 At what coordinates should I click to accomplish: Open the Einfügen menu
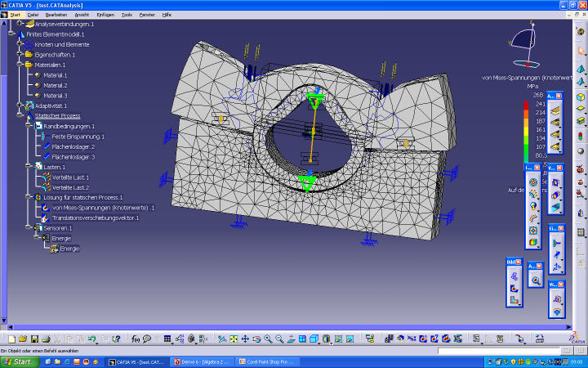[x=105, y=15]
